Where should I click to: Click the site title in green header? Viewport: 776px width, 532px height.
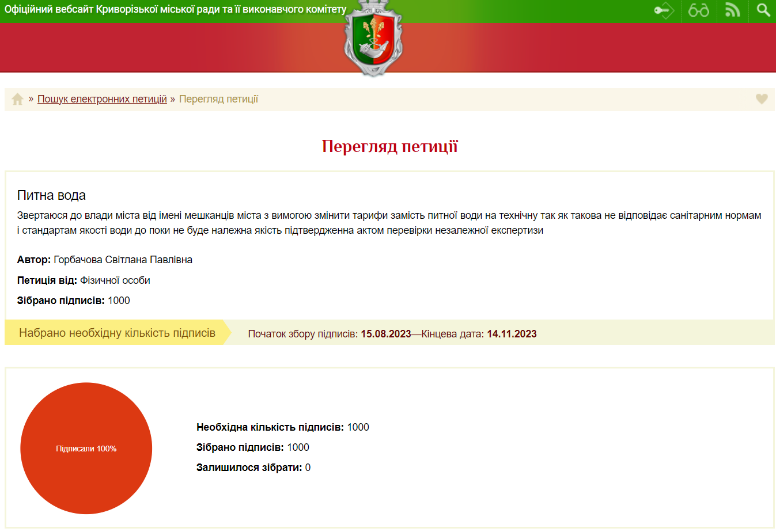[x=176, y=10]
